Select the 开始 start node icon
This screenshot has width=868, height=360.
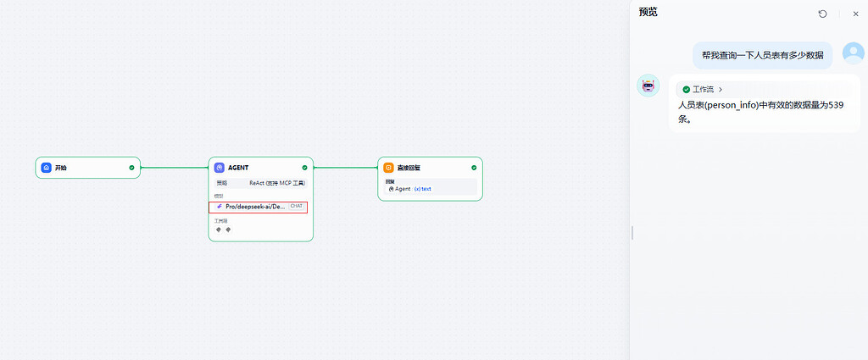coord(47,168)
